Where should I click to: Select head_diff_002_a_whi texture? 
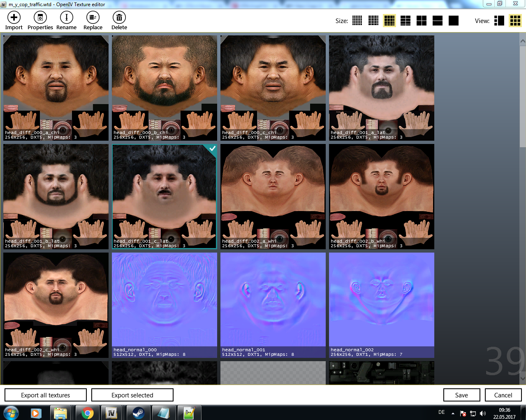click(x=273, y=197)
